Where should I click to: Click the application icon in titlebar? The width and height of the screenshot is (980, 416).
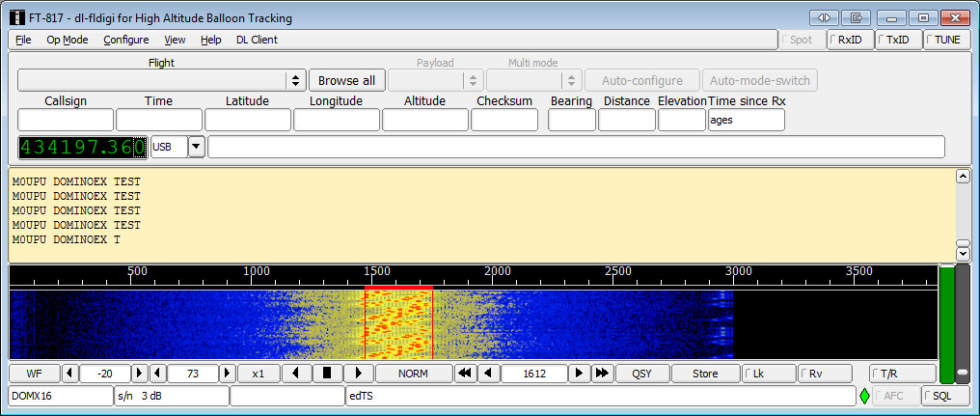coord(17,17)
